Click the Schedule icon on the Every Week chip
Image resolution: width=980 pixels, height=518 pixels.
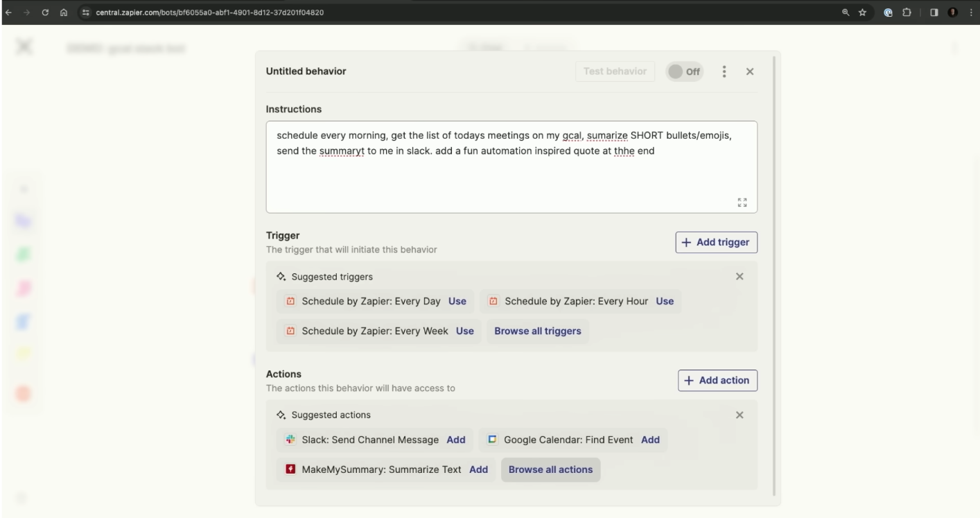tap(290, 331)
